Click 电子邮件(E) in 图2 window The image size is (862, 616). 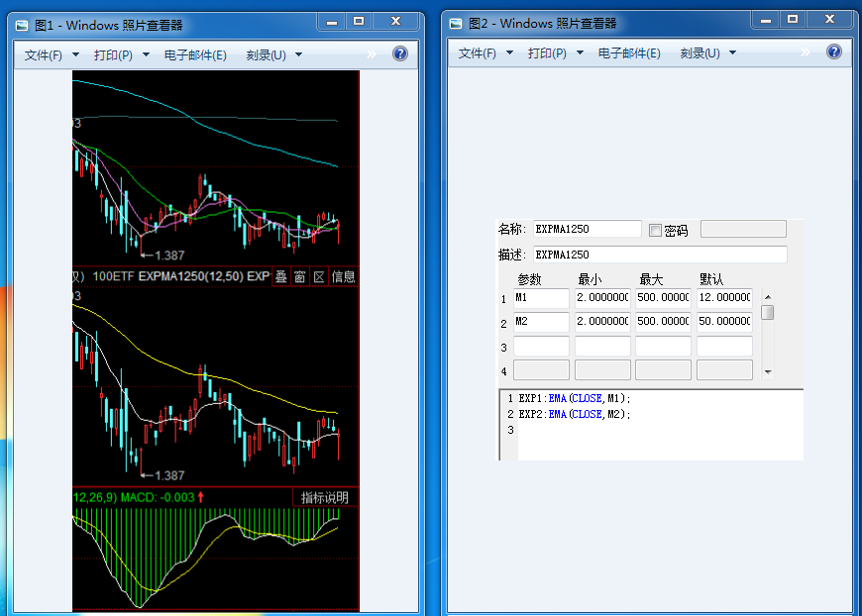(629, 53)
